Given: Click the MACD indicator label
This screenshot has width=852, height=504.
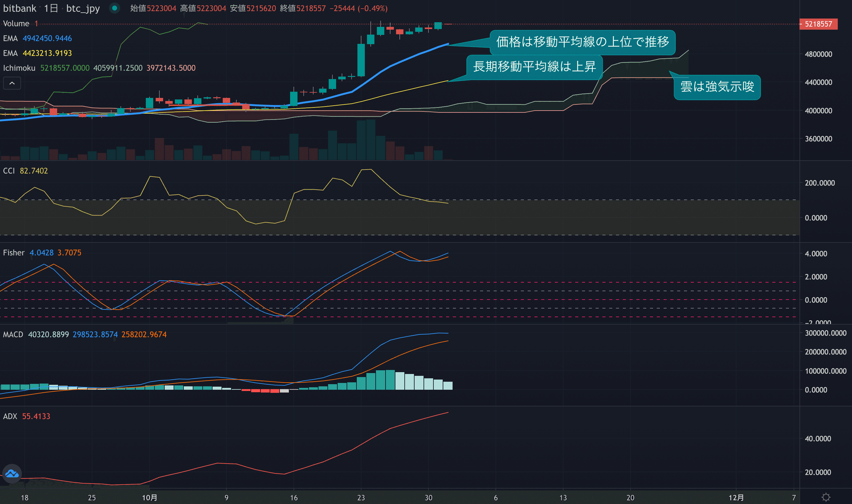Looking at the screenshot, I should click(13, 334).
